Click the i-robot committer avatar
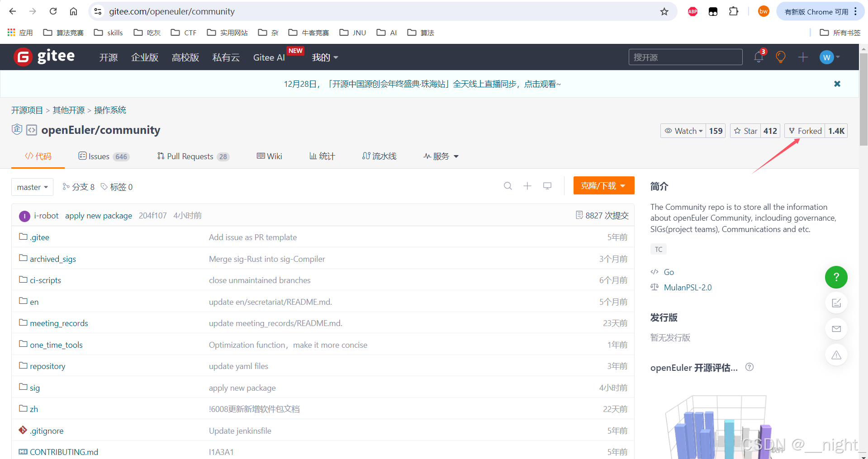The width and height of the screenshot is (868, 459). 24,216
